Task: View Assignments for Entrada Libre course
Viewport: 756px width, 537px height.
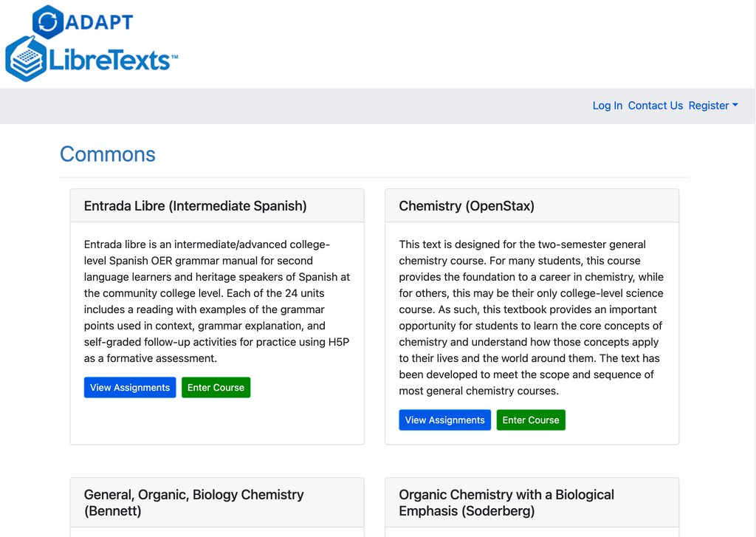Action: pyautogui.click(x=130, y=388)
